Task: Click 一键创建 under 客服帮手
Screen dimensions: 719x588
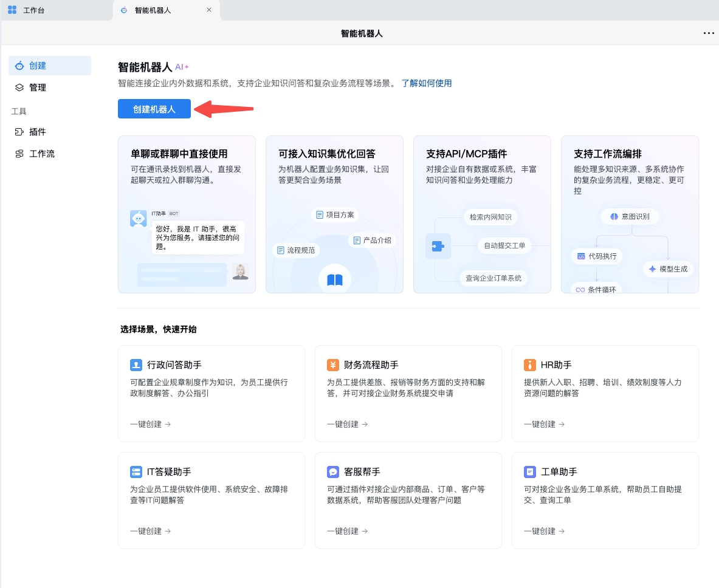Action: pyautogui.click(x=347, y=531)
